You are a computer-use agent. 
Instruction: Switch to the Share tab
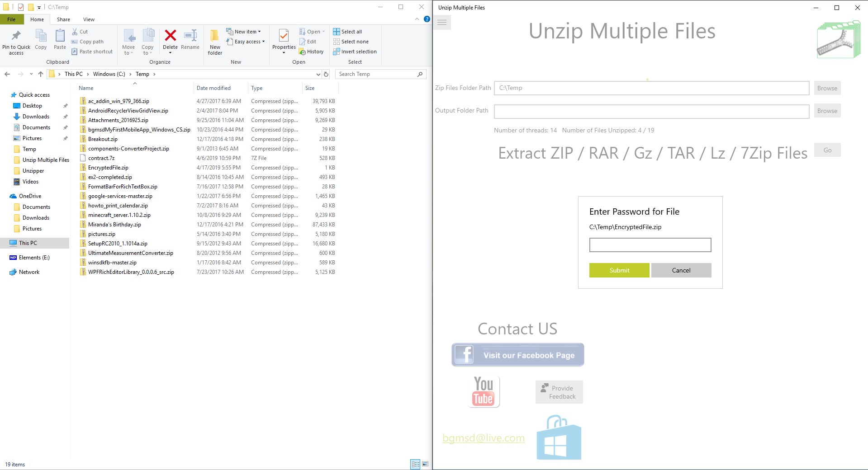[x=63, y=19]
